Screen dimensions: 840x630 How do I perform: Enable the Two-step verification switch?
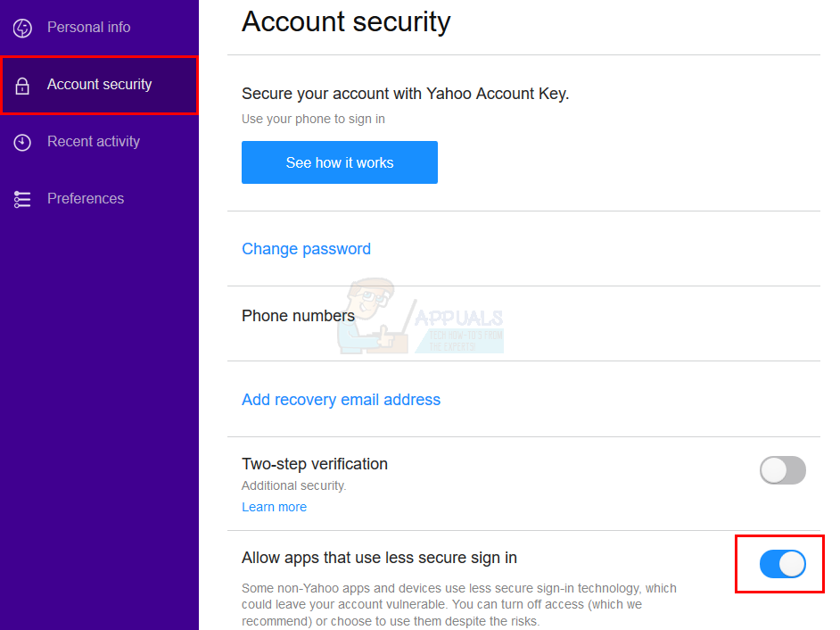pyautogui.click(x=782, y=470)
